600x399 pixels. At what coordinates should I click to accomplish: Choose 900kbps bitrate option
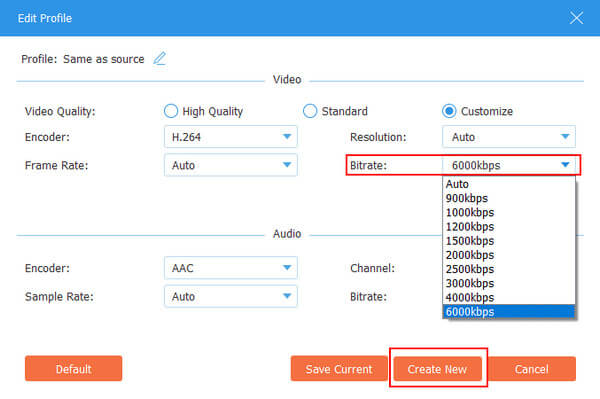[x=509, y=198]
